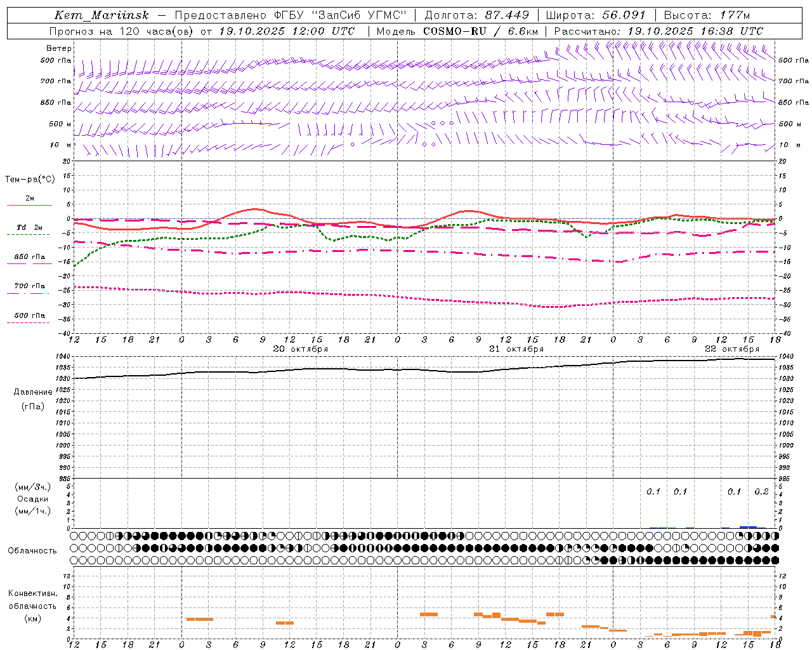The height and width of the screenshot is (650, 812).
Task: Click the '(мм/1ч.)' precipitation unit label
Action: [33, 511]
